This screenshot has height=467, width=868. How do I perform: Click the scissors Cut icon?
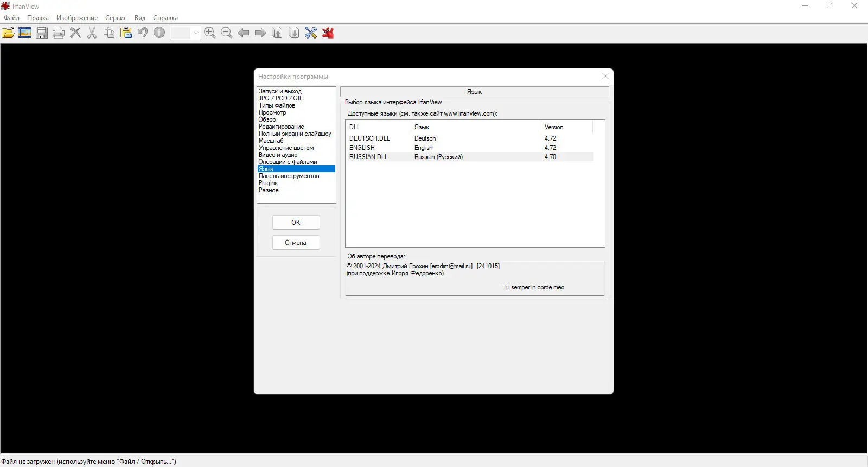[92, 33]
